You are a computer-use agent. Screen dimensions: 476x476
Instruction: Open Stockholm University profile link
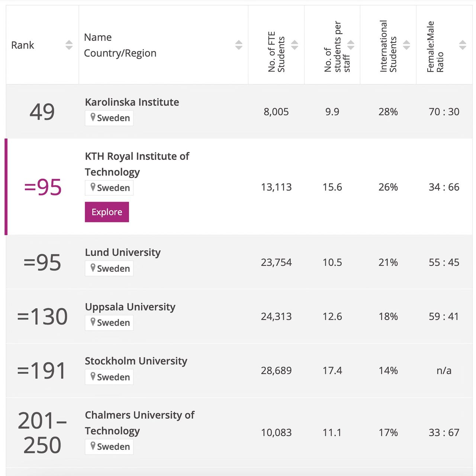136,361
